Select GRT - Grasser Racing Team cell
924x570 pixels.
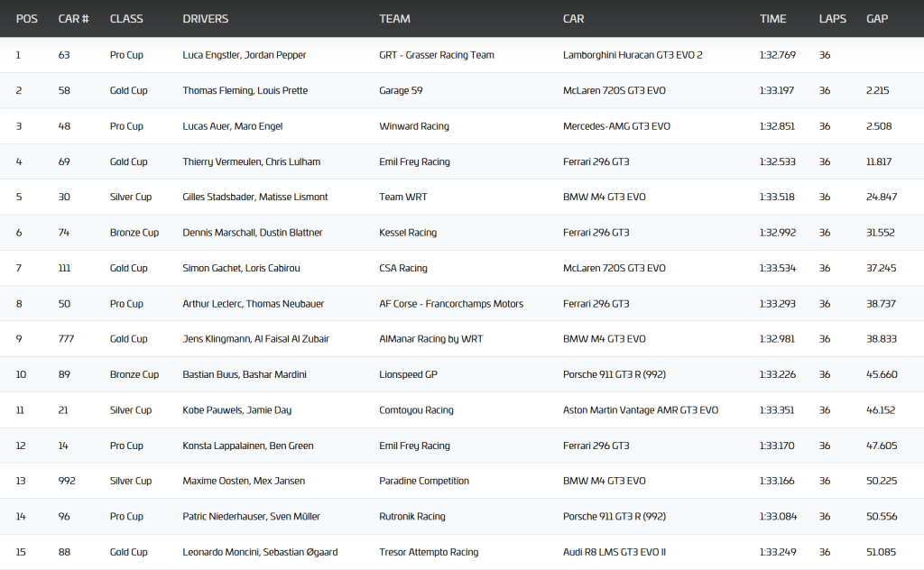point(437,55)
